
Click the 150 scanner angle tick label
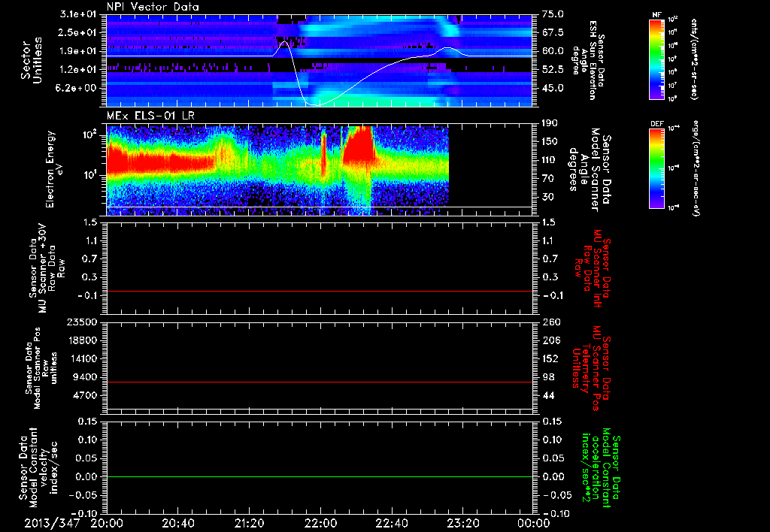(x=550, y=141)
